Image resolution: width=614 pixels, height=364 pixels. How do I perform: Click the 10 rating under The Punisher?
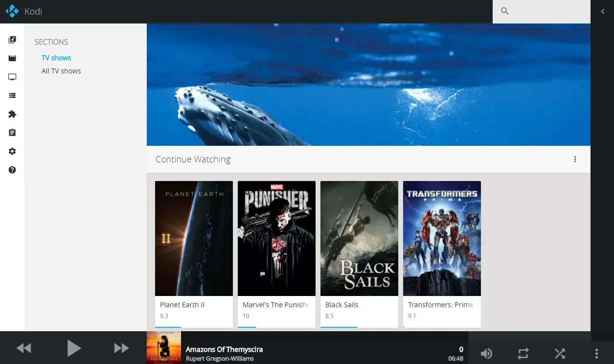pos(246,316)
